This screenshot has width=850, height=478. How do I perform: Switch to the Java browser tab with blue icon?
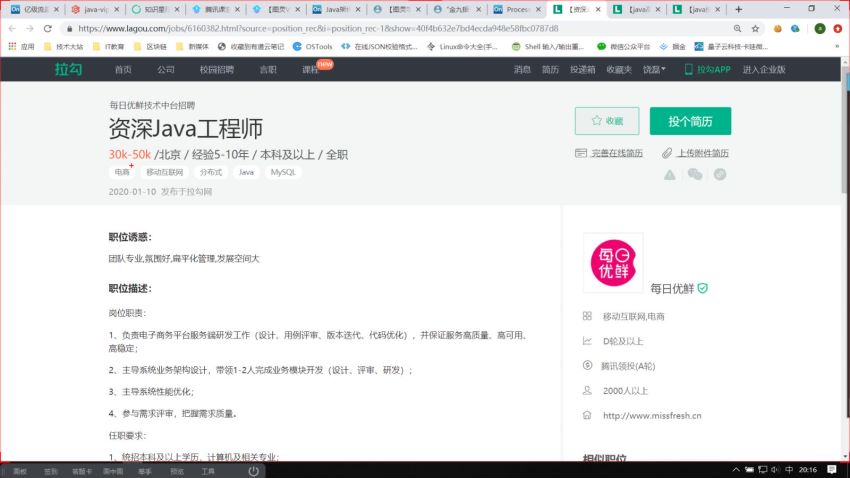pyautogui.click(x=336, y=9)
